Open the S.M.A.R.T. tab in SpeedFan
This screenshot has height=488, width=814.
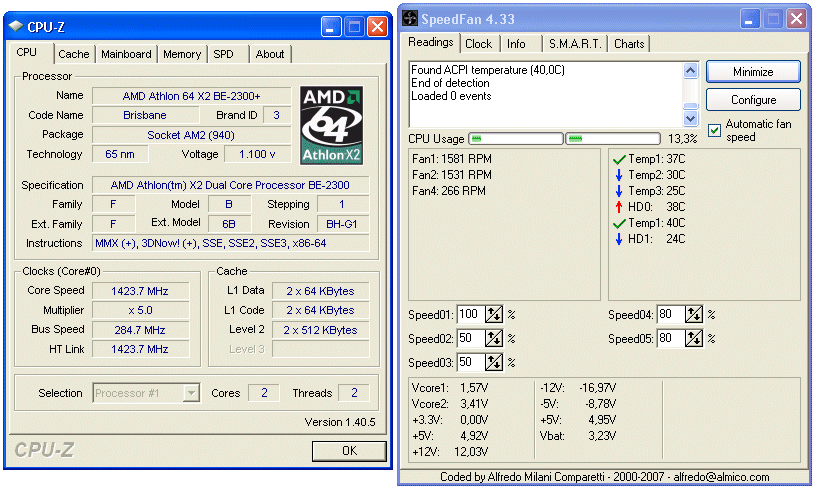click(x=575, y=44)
